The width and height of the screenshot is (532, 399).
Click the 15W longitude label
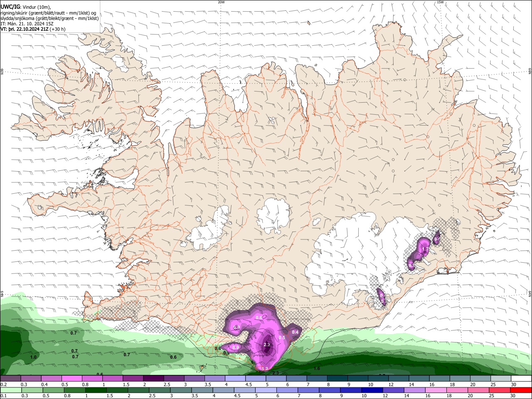pos(440,2)
